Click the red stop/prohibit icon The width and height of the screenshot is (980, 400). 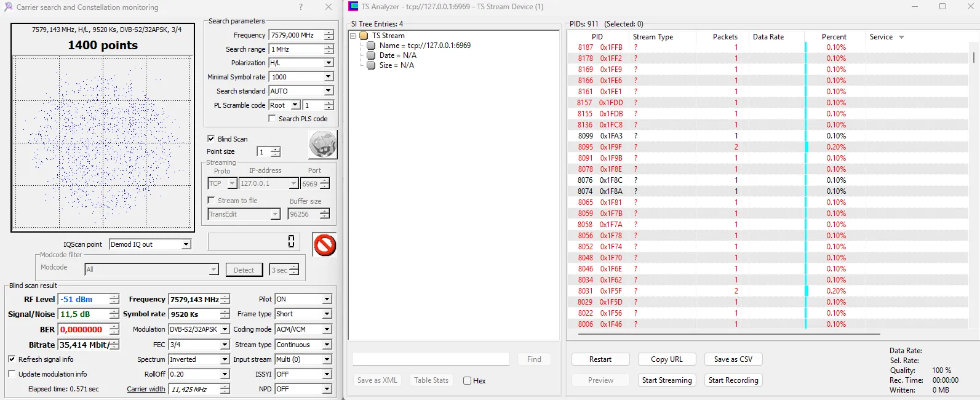[x=324, y=245]
